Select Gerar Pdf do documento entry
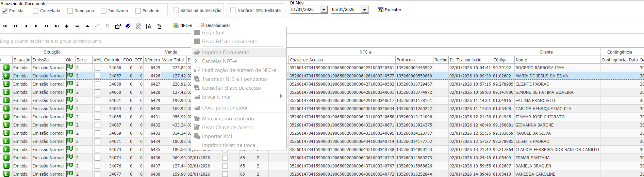The height and width of the screenshot is (177, 644). (x=239, y=42)
